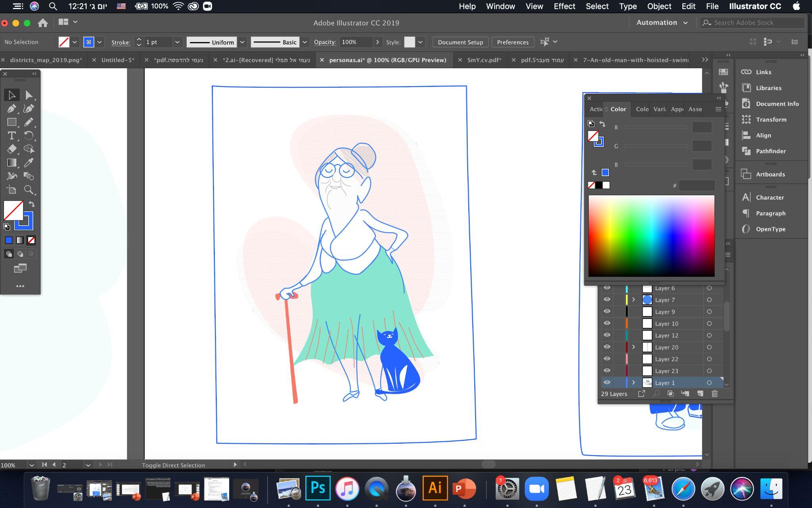Select the Zoom tool
This screenshot has width=812, height=508.
point(29,190)
